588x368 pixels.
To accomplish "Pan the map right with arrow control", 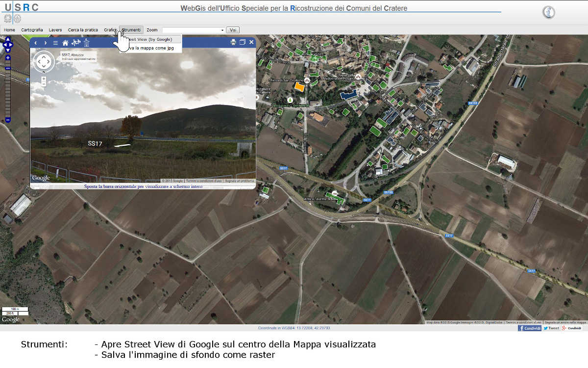I will click(11, 45).
